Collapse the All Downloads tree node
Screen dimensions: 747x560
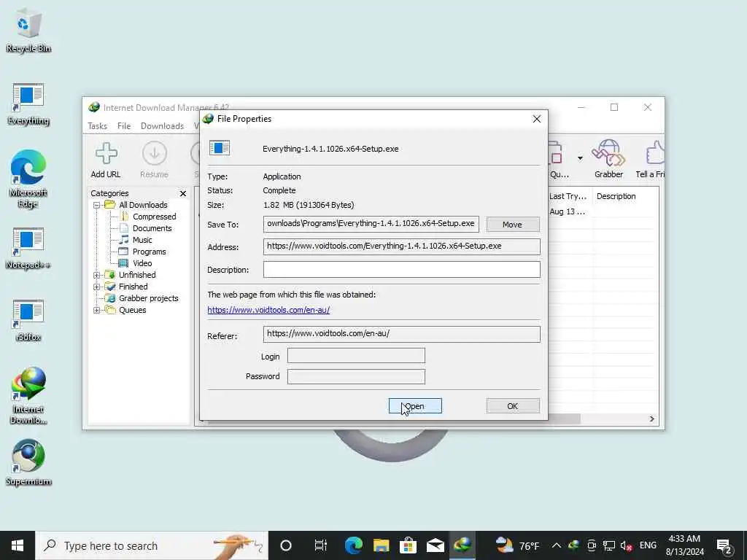click(96, 205)
